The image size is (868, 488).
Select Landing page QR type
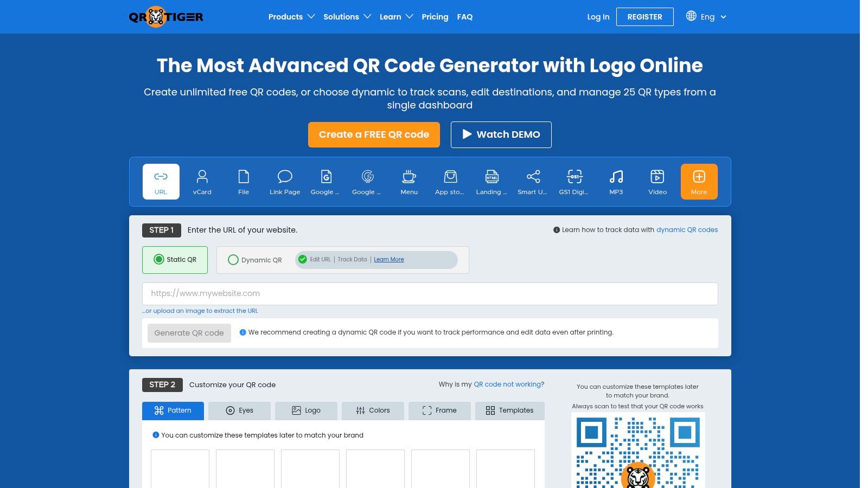[x=492, y=182]
